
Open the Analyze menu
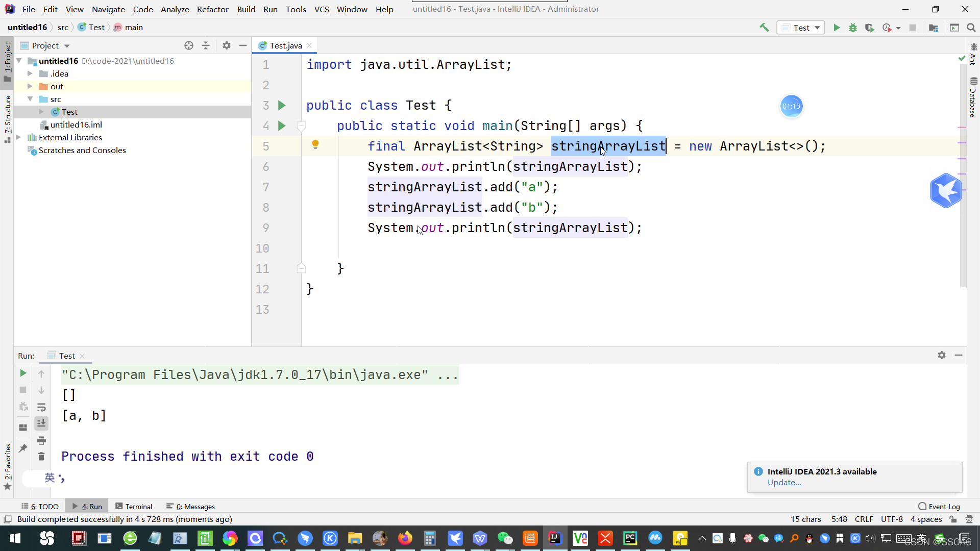click(x=175, y=9)
